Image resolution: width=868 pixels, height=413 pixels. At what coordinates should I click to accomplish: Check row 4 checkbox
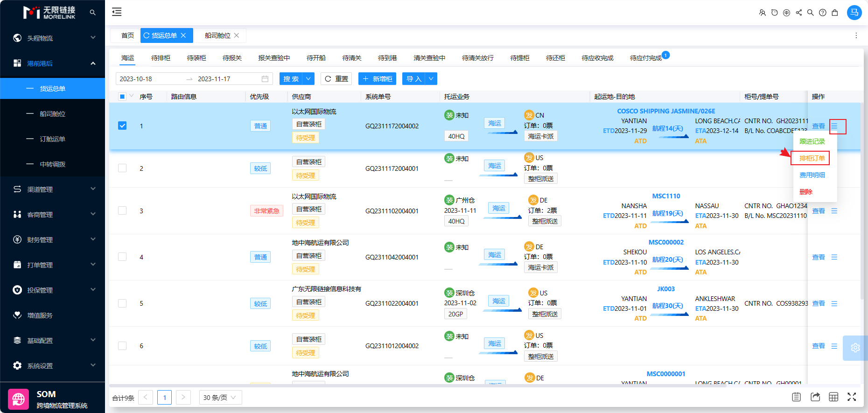point(122,257)
